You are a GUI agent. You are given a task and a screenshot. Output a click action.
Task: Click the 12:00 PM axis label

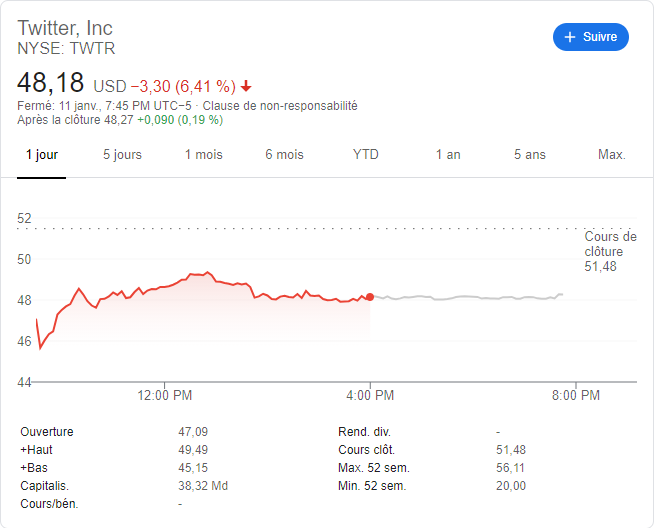click(x=165, y=396)
